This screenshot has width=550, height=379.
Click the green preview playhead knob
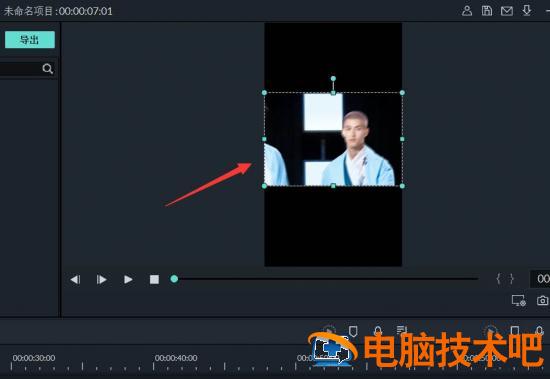click(174, 279)
